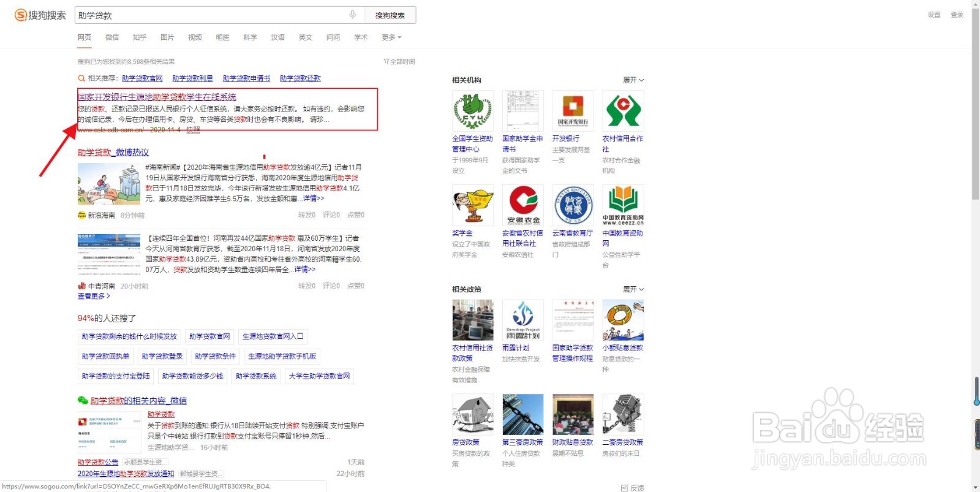Screen dimensions: 980x492
Task: Click the 雨露计划 Dewdrop Project logo
Action: click(x=522, y=320)
